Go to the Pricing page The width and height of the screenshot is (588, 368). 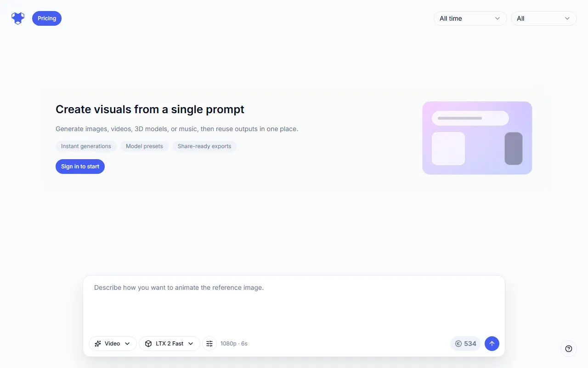pyautogui.click(x=47, y=18)
